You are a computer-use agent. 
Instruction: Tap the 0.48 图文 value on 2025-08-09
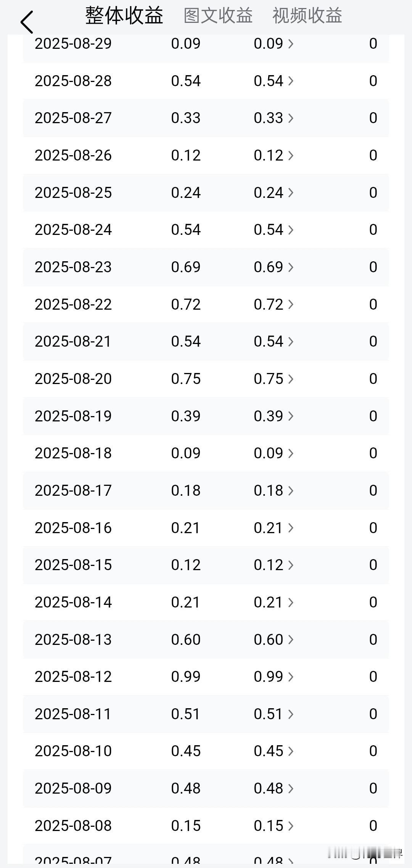269,788
